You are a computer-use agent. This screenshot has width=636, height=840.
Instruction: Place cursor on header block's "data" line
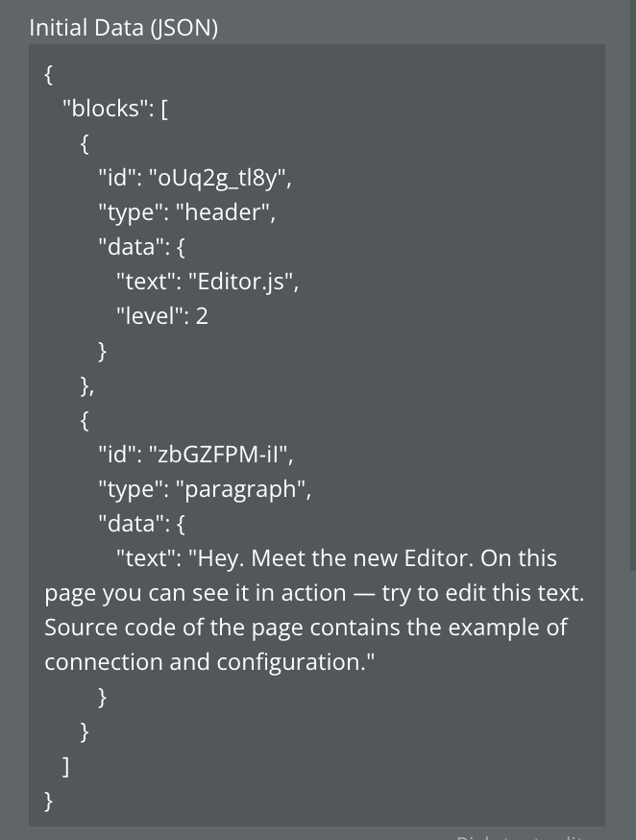[135, 247]
